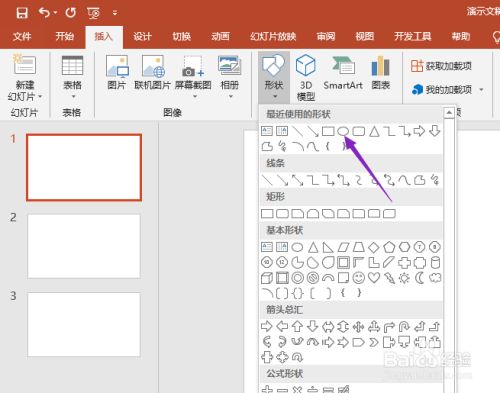Image resolution: width=500 pixels, height=393 pixels.
Task: Click the 图片 insert button
Action: [x=117, y=73]
